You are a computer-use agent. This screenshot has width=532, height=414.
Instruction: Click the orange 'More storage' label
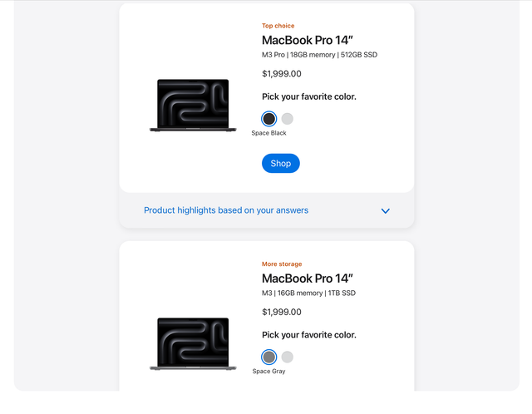[282, 264]
